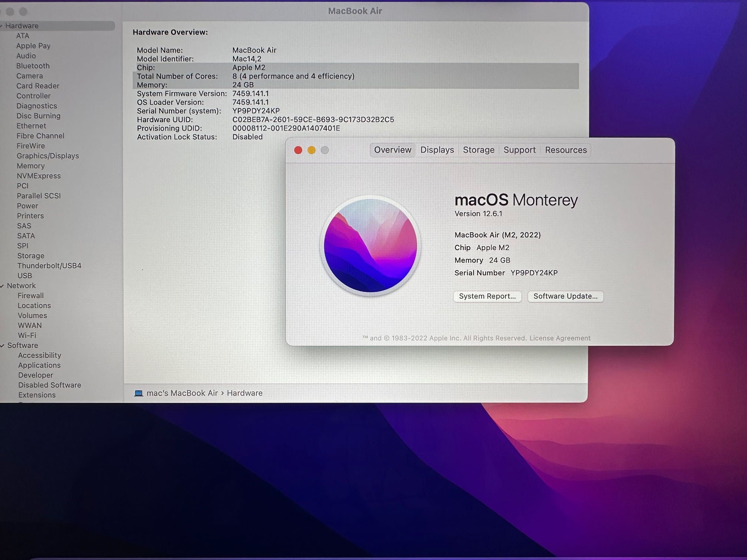Select Wi-Fi under Network
Screen dimensions: 747x560
(x=27, y=336)
